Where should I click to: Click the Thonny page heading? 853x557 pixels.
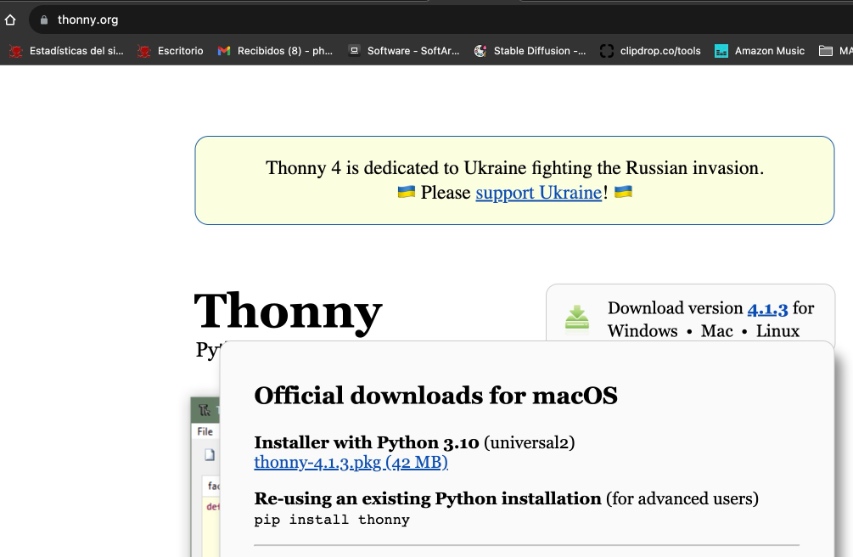pos(288,311)
